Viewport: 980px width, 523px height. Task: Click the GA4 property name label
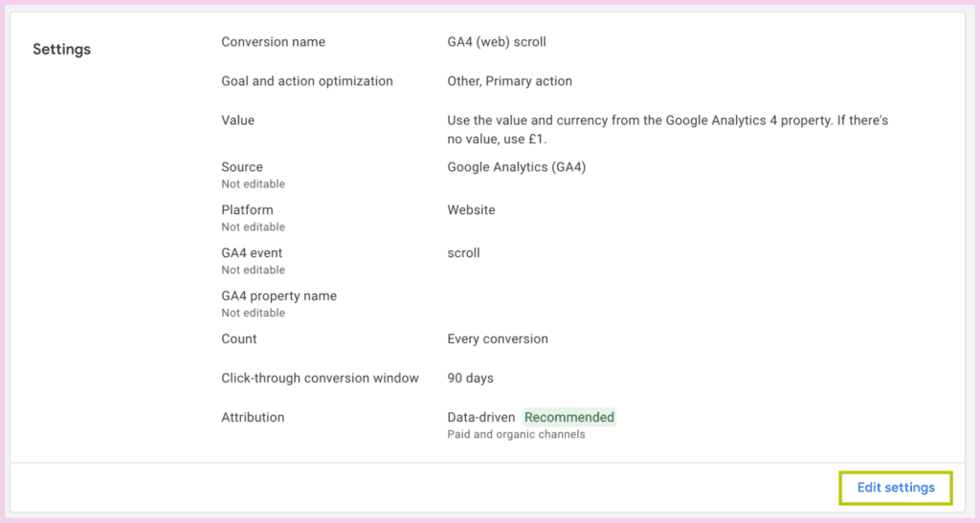pos(278,296)
